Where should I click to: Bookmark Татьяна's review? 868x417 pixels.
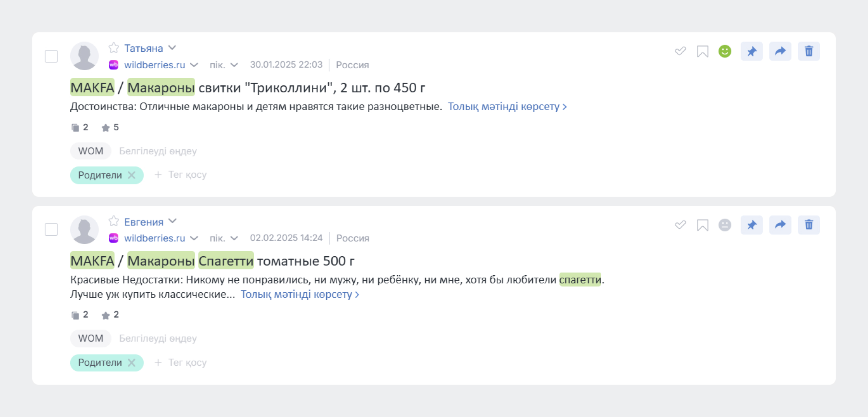click(703, 51)
